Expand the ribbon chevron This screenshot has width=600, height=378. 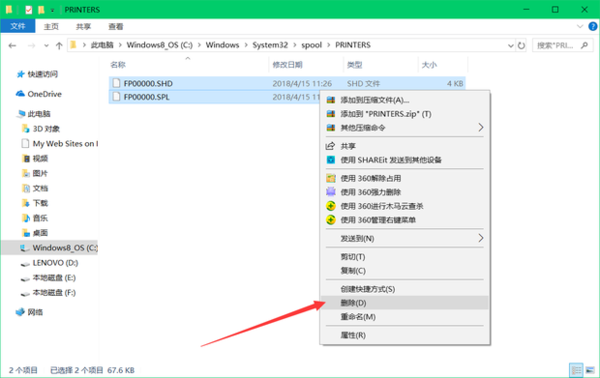580,26
